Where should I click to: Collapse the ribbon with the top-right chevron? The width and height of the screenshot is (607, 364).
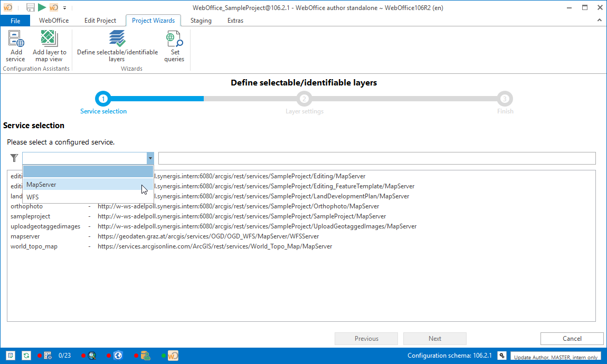[599, 20]
